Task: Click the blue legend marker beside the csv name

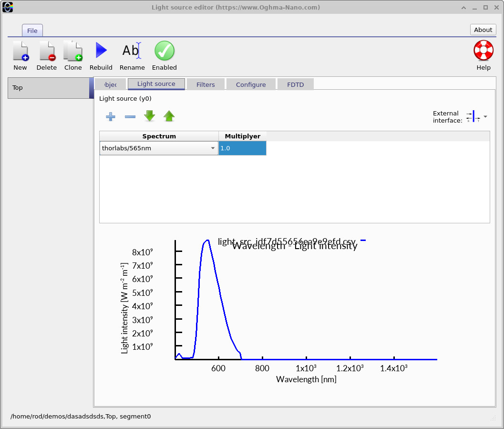Action: [x=363, y=240]
